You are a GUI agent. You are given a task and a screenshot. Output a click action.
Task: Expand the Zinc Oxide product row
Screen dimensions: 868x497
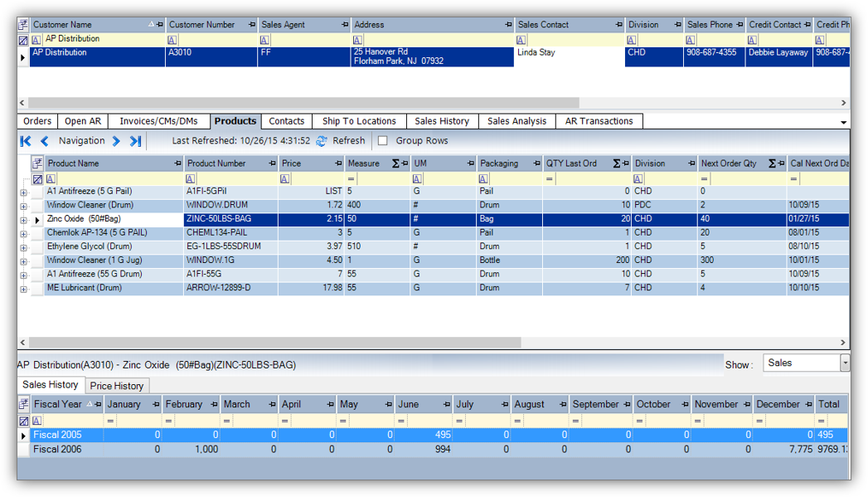pyautogui.click(x=22, y=220)
